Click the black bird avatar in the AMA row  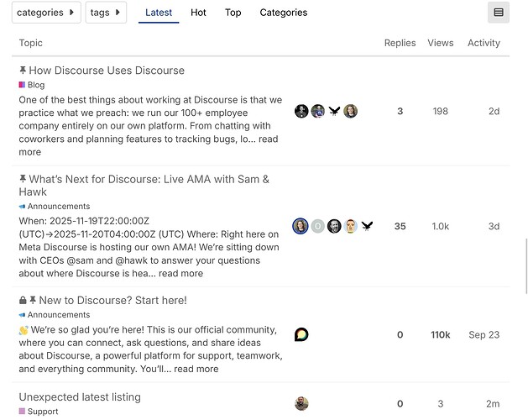(367, 226)
